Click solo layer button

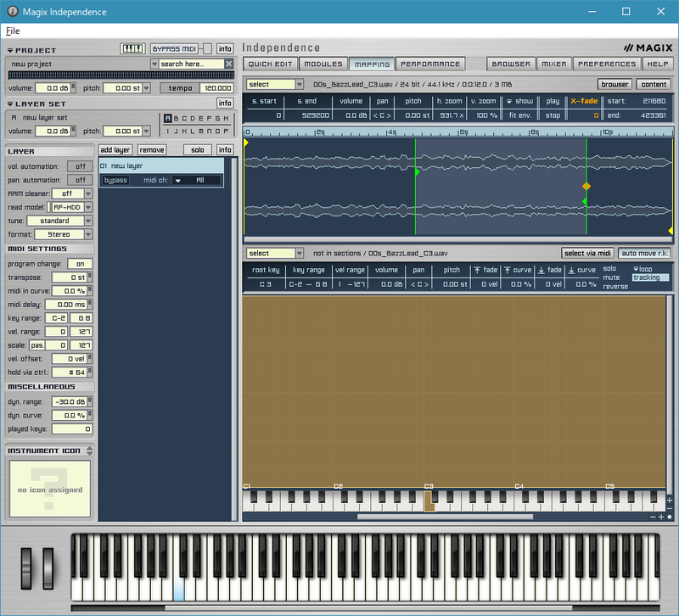click(x=198, y=150)
